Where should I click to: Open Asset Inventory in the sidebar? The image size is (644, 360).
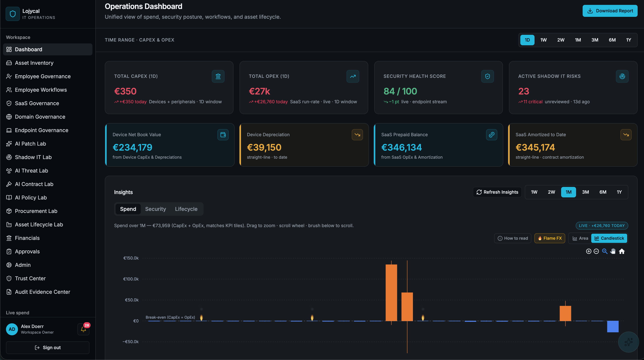point(48,63)
